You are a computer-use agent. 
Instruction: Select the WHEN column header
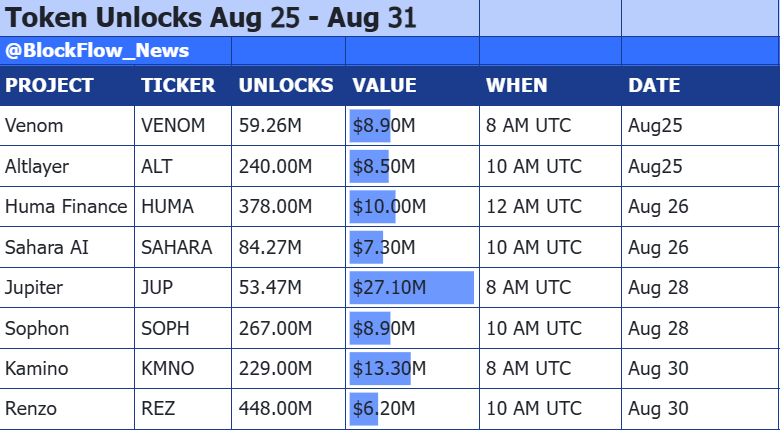550,86
